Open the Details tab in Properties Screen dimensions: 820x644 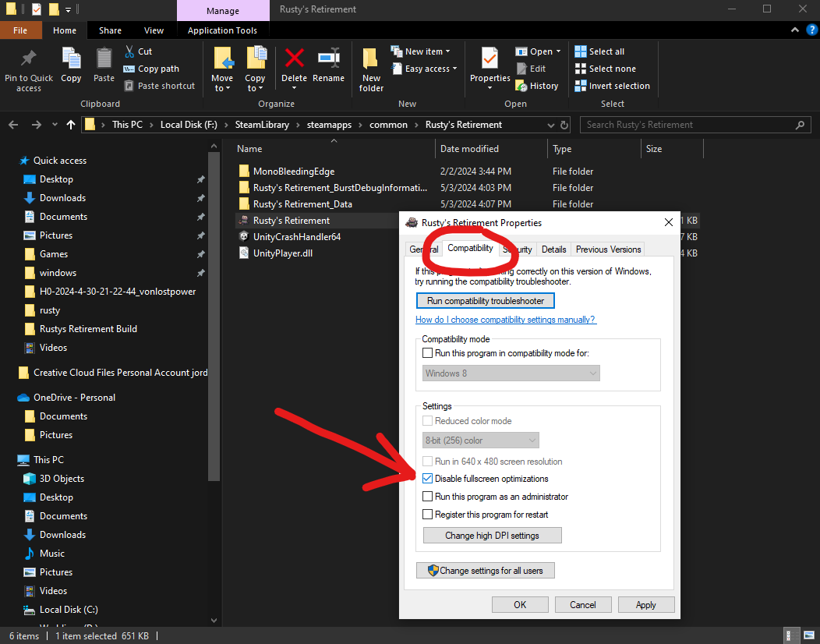coord(554,249)
